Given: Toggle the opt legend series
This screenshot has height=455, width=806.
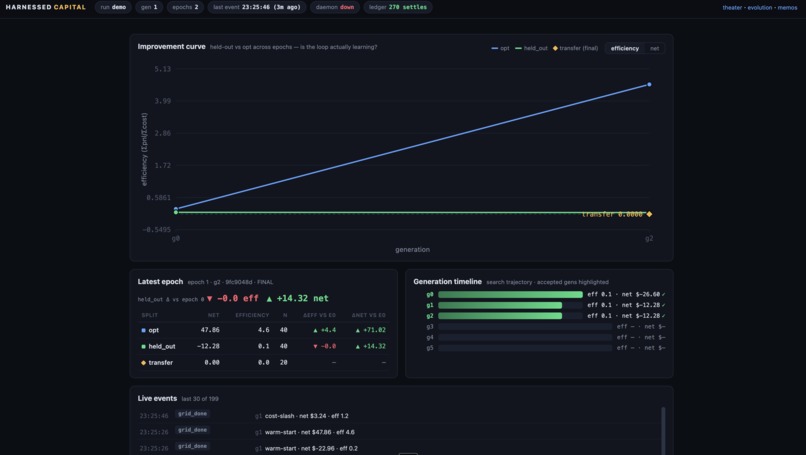Looking at the screenshot, I should tap(500, 48).
